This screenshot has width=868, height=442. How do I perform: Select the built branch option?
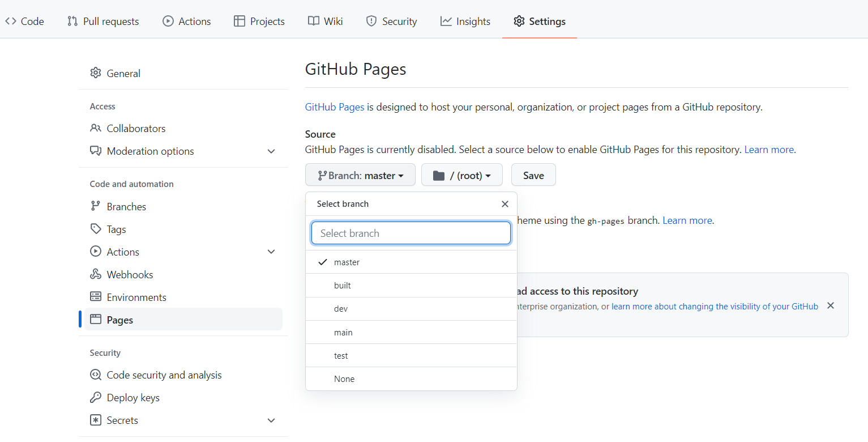pyautogui.click(x=411, y=286)
